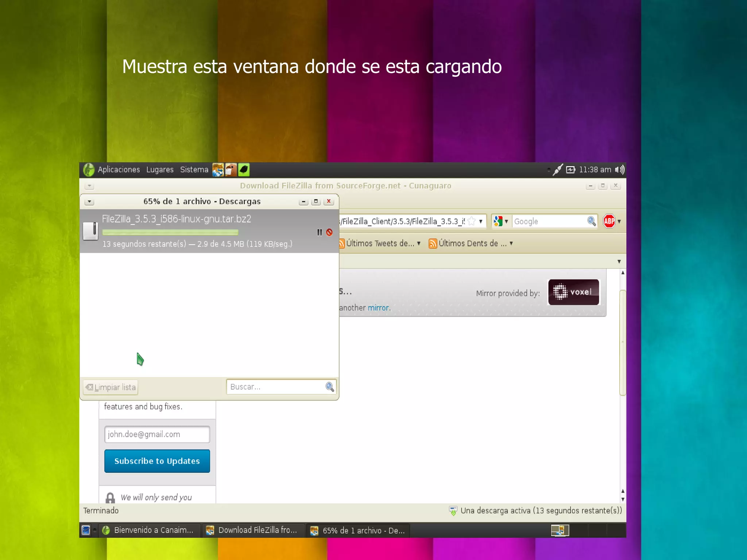Open the Aplicaciones menu
This screenshot has width=747, height=560.
(118, 170)
